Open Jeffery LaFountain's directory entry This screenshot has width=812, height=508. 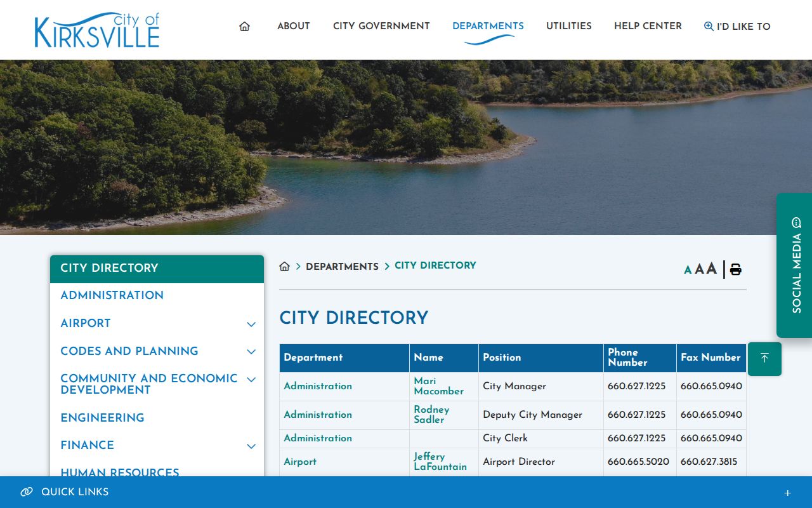440,462
